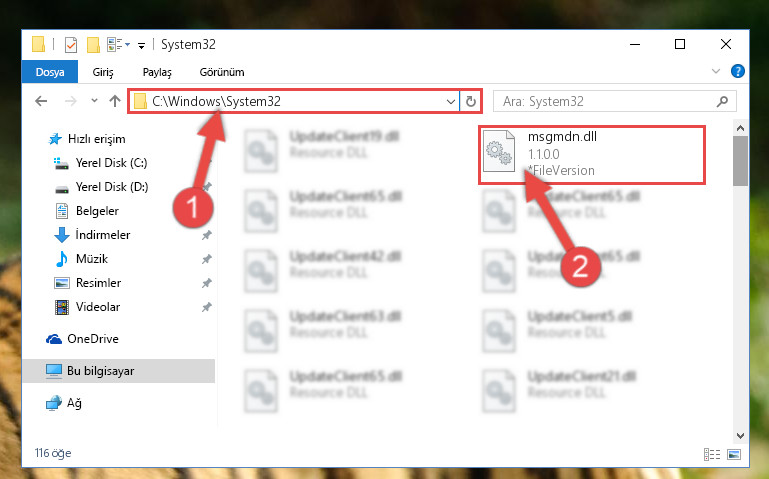
Task: Open the Paylaş ribbon tab
Action: [157, 72]
